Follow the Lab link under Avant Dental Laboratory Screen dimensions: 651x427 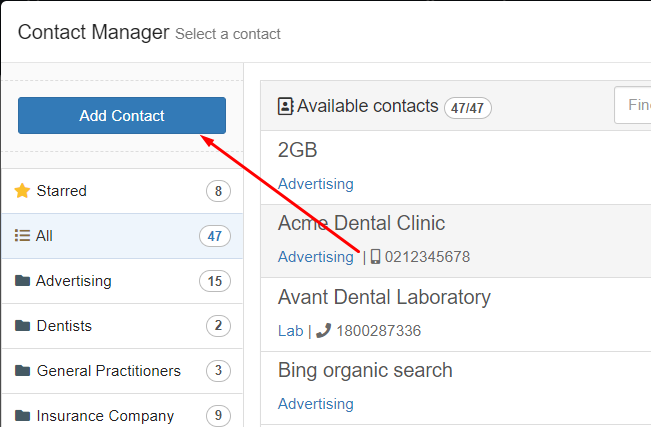[x=291, y=331]
